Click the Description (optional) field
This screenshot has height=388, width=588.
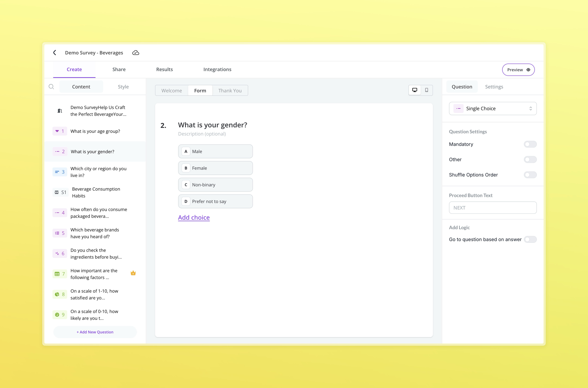[202, 134]
